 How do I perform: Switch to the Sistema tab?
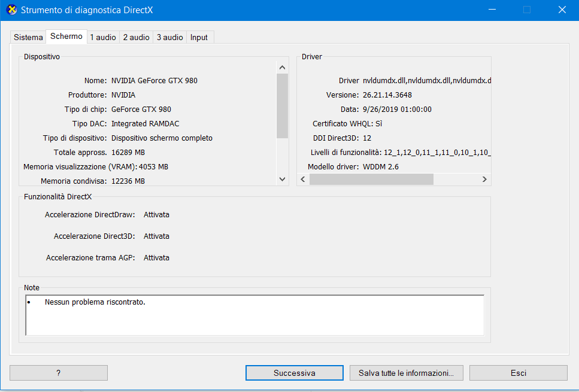pyautogui.click(x=28, y=37)
